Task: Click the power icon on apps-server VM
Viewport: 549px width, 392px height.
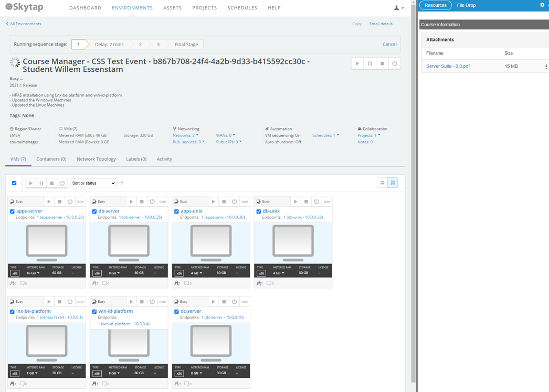Action: tap(70, 202)
